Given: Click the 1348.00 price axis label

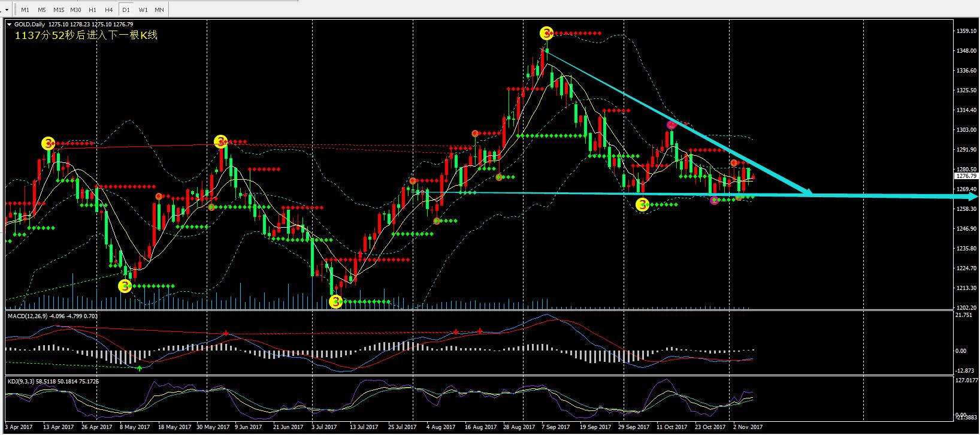Looking at the screenshot, I should pyautogui.click(x=966, y=51).
